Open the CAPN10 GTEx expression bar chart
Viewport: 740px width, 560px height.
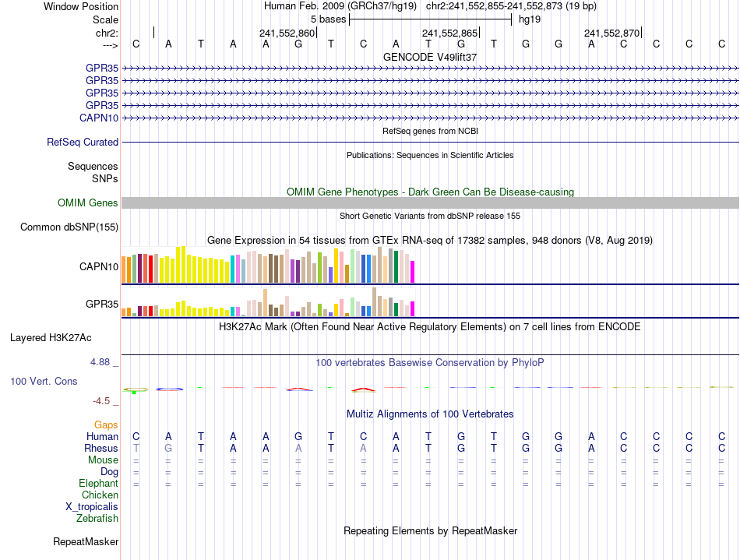(268, 265)
